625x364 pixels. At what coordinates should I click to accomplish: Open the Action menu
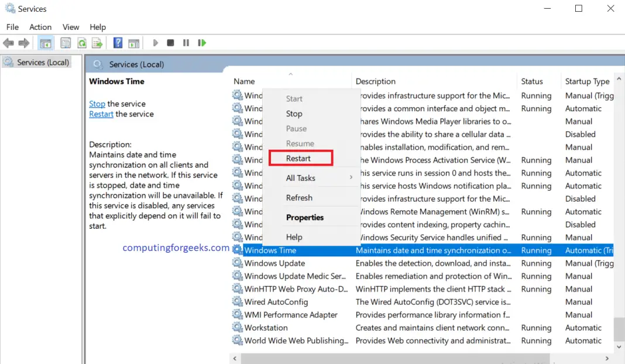[x=40, y=27]
